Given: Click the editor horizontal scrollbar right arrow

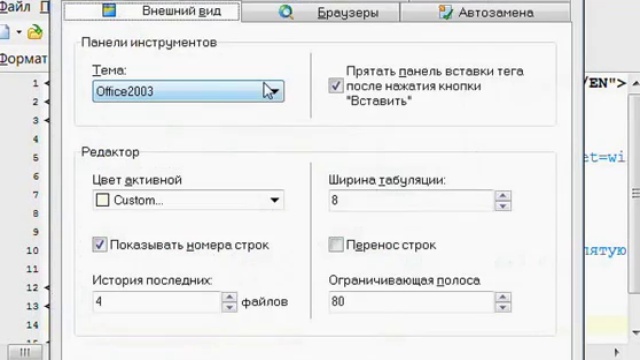Looking at the screenshot, I should point(616,352).
